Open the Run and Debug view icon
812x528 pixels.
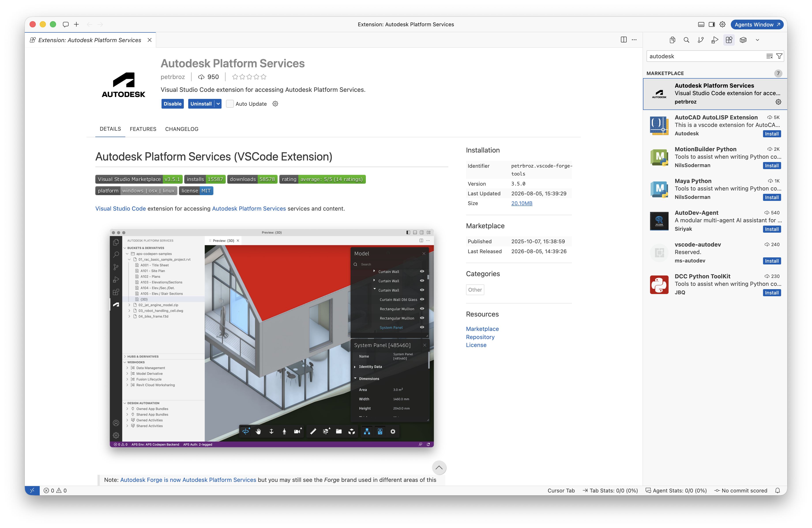(715, 40)
